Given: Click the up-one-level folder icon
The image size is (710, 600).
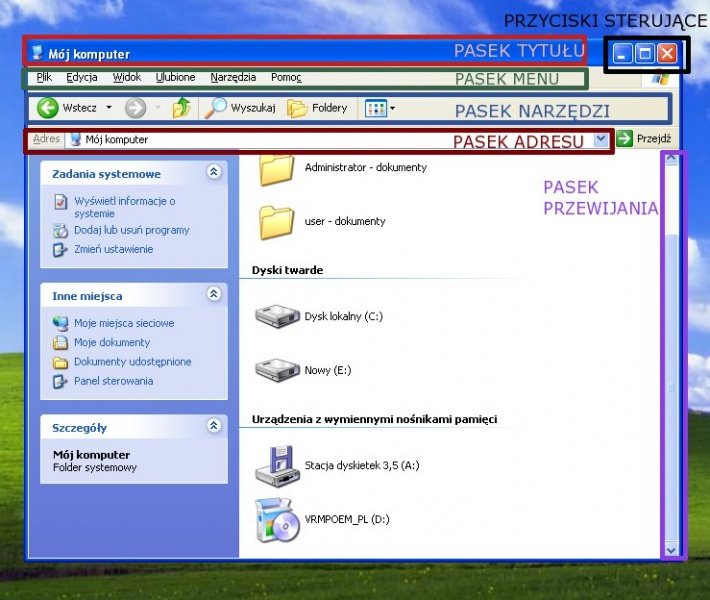Looking at the screenshot, I should 181,108.
